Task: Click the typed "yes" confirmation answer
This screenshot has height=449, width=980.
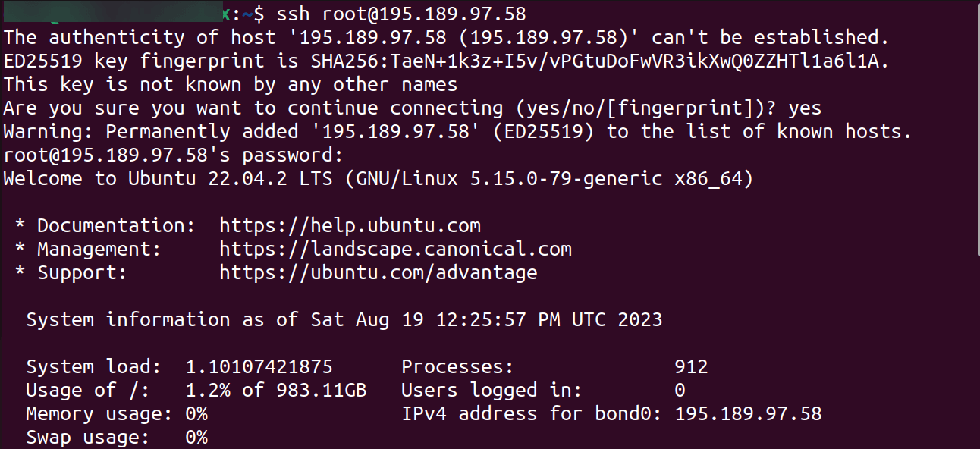Action: point(805,108)
